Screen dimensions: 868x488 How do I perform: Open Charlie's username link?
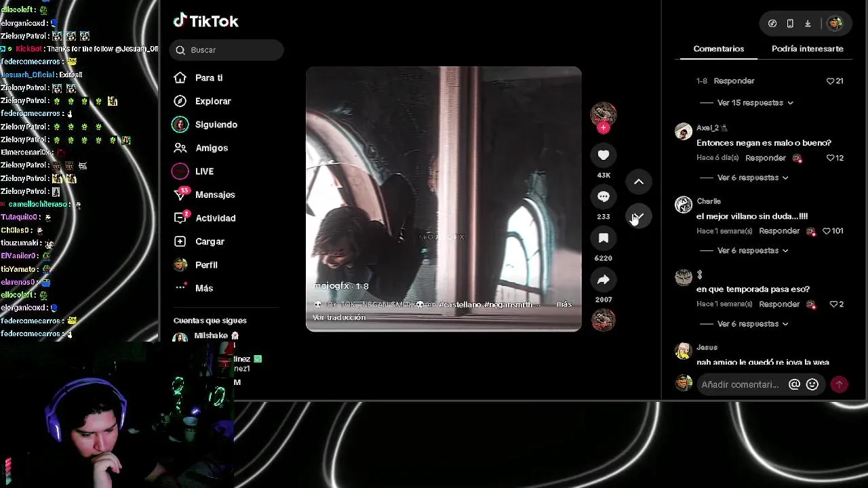coord(709,201)
